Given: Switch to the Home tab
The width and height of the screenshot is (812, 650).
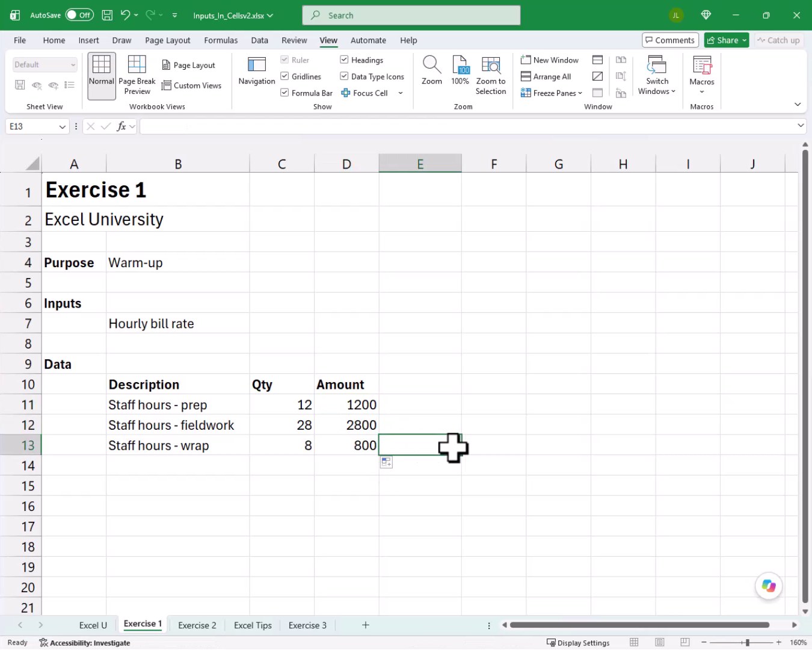Looking at the screenshot, I should (54, 40).
